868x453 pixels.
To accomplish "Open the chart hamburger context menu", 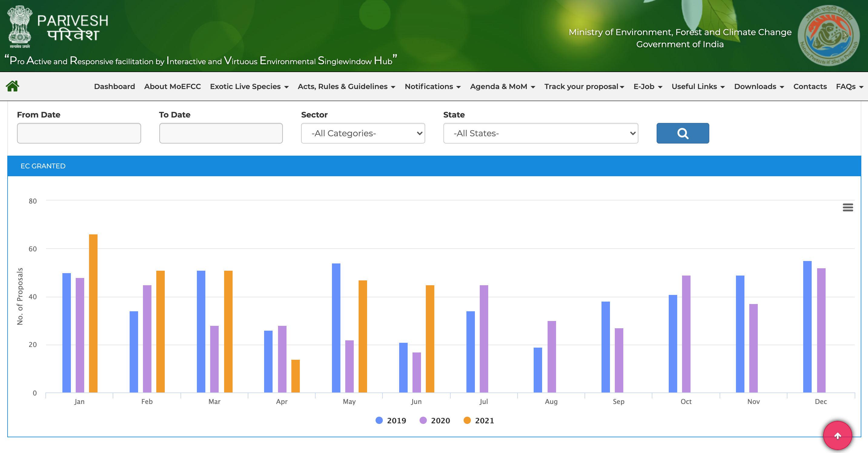I will click(847, 207).
